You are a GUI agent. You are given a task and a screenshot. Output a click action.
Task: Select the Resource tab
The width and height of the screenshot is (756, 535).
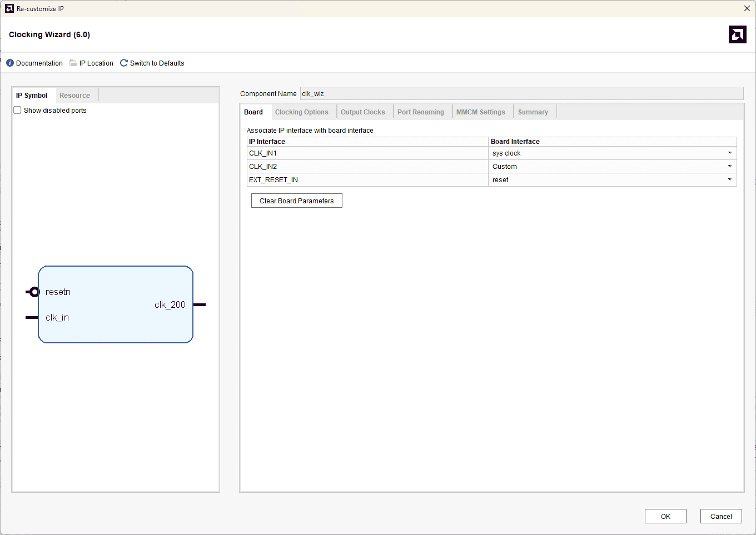pos(74,96)
